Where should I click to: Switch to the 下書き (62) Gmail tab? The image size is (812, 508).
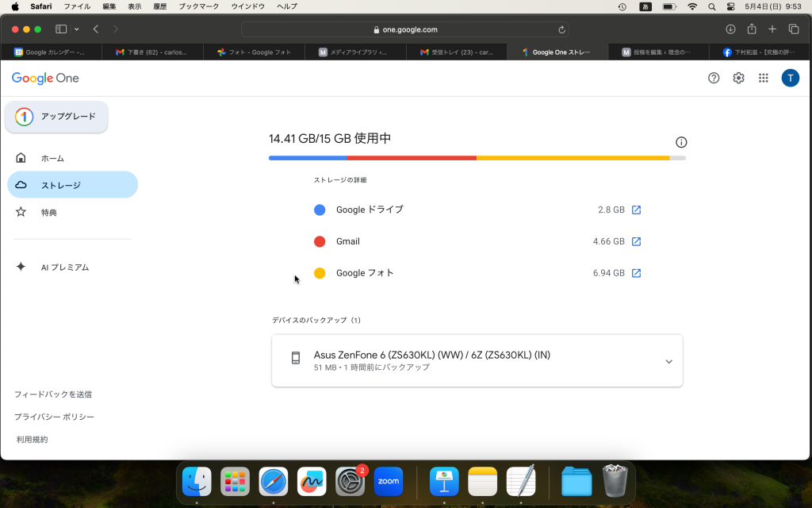click(152, 52)
